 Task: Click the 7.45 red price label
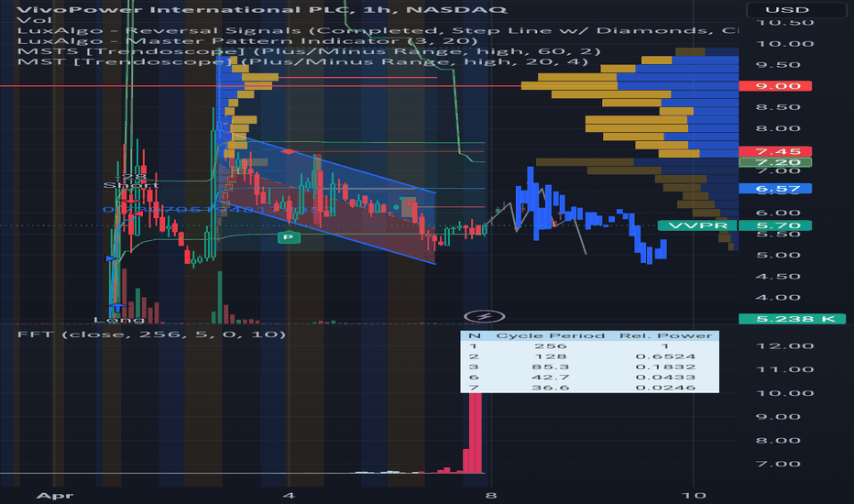pos(775,151)
